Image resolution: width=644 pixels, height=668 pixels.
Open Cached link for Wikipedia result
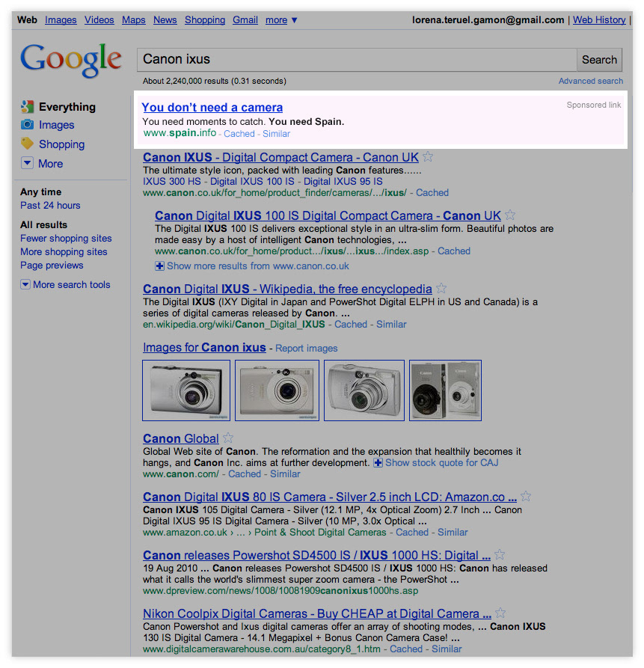click(351, 324)
